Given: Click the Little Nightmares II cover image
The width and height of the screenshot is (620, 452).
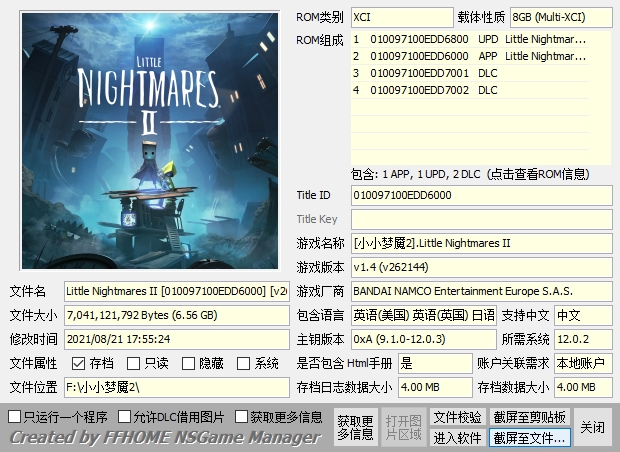Looking at the screenshot, I should pyautogui.click(x=148, y=141).
